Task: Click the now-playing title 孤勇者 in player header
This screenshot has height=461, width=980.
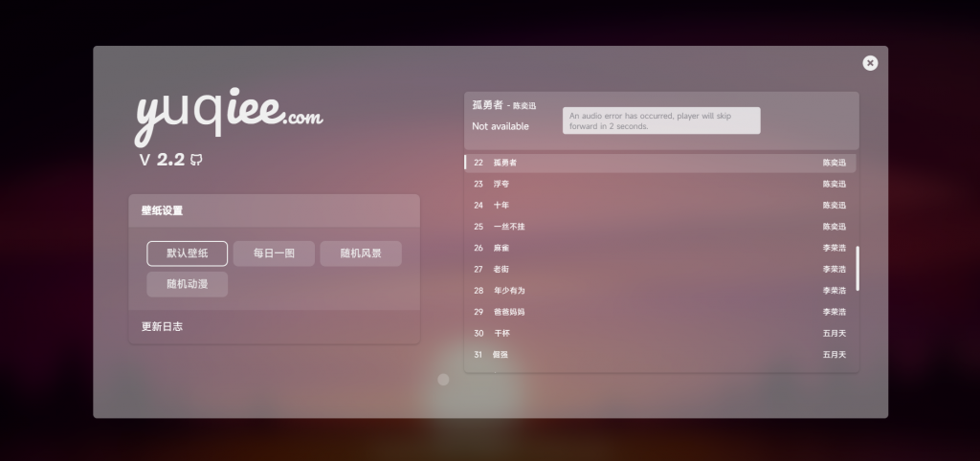Action: pos(487,105)
